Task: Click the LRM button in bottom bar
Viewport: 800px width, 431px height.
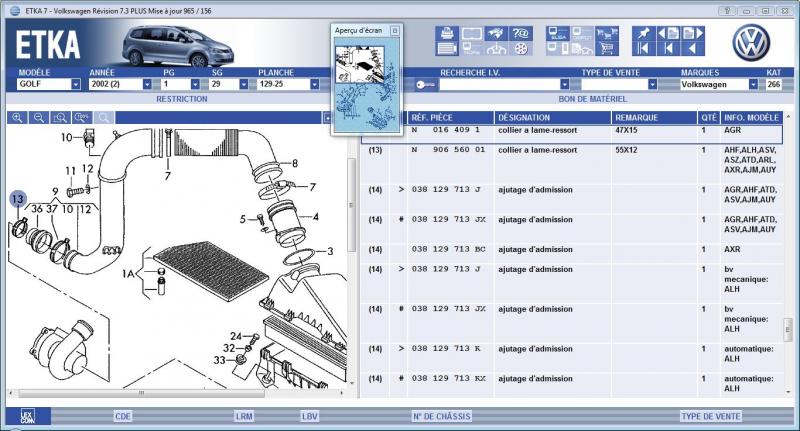Action: pos(244,416)
